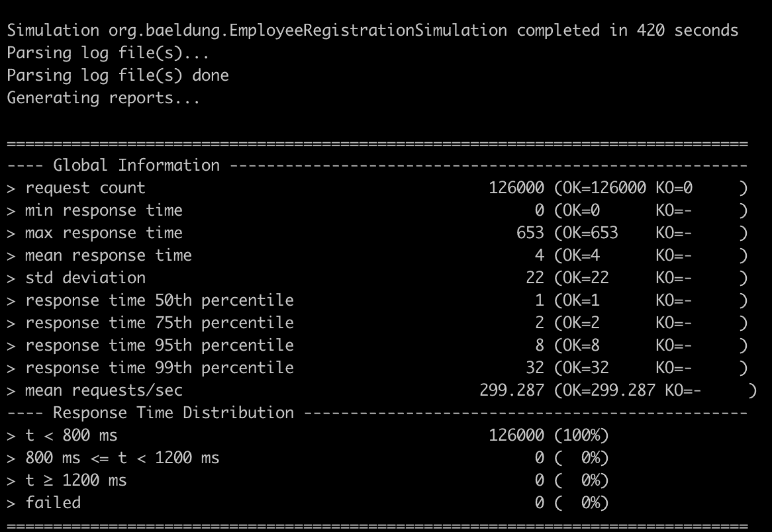772x532 pixels.
Task: Select the "800 ms <= t < 1200 ms" row
Action: point(308,458)
